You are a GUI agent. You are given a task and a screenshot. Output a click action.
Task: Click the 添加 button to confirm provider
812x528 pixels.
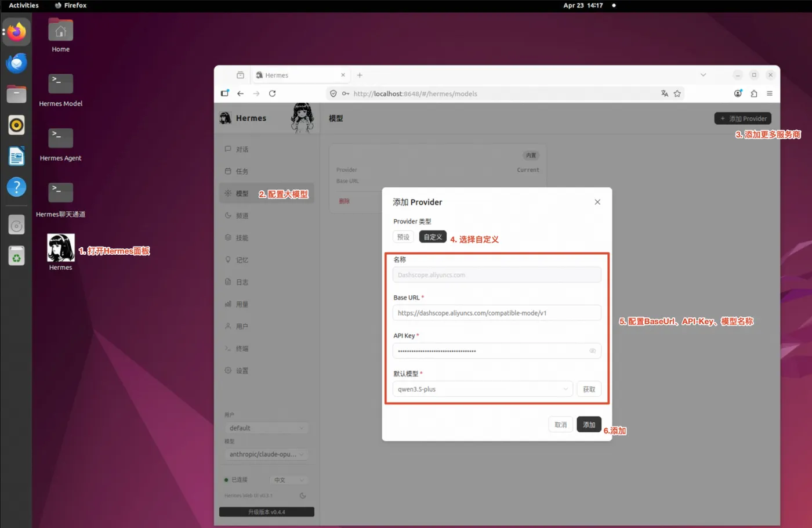click(589, 425)
